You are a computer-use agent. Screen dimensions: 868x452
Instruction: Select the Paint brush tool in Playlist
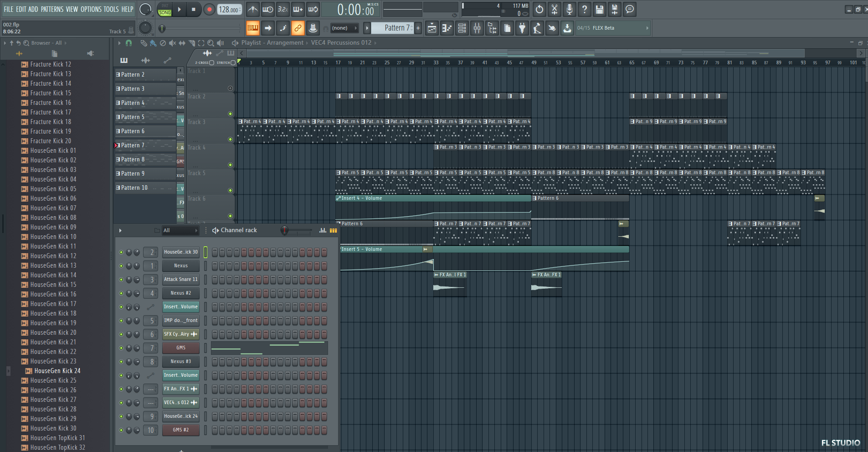coord(153,43)
